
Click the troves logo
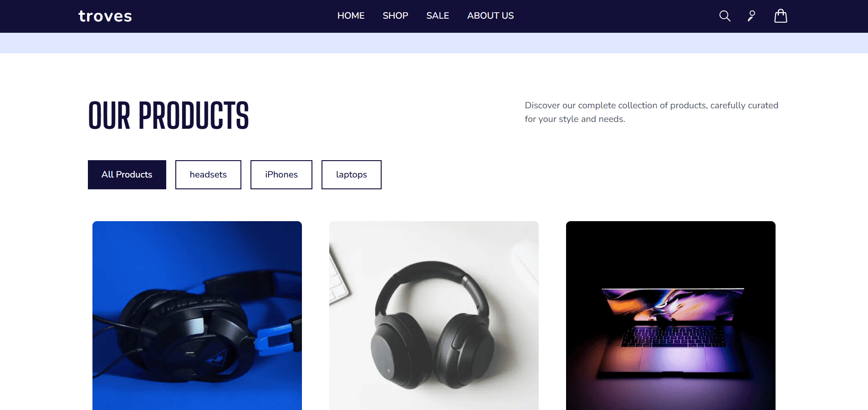coord(105,16)
